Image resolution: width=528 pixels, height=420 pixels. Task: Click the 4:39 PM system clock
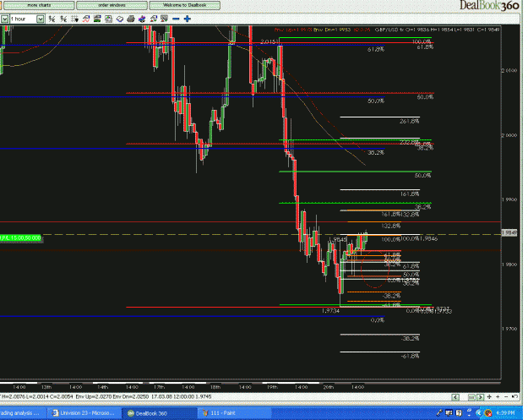point(505,413)
